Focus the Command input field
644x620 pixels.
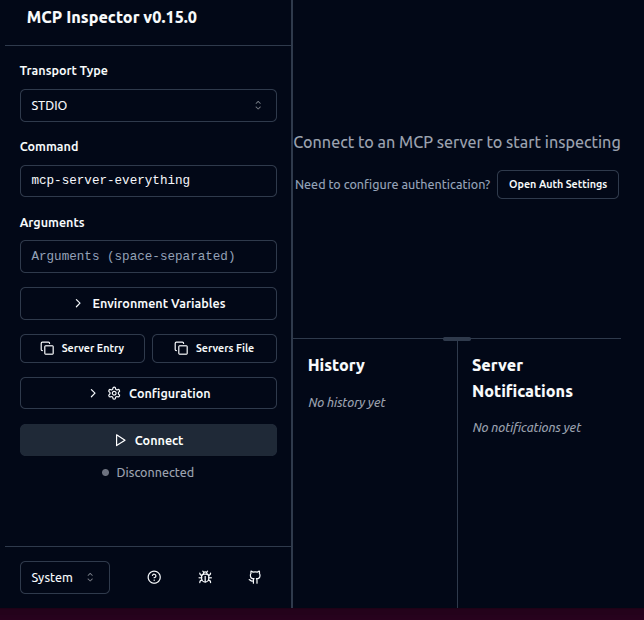pos(148,181)
